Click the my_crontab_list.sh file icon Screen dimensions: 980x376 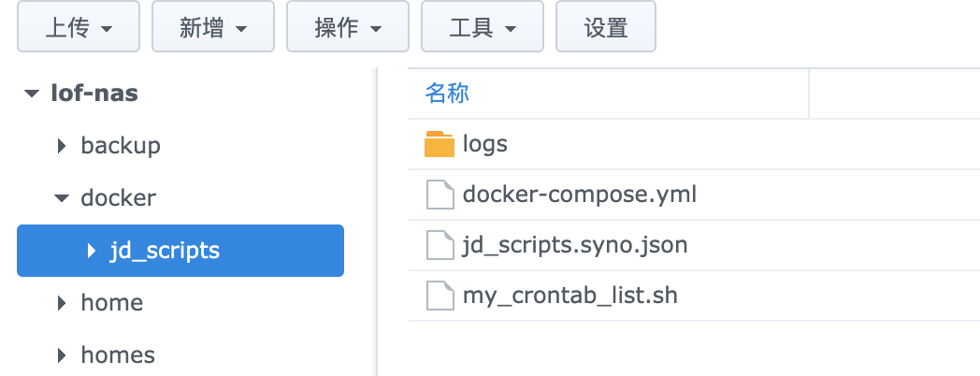(440, 296)
